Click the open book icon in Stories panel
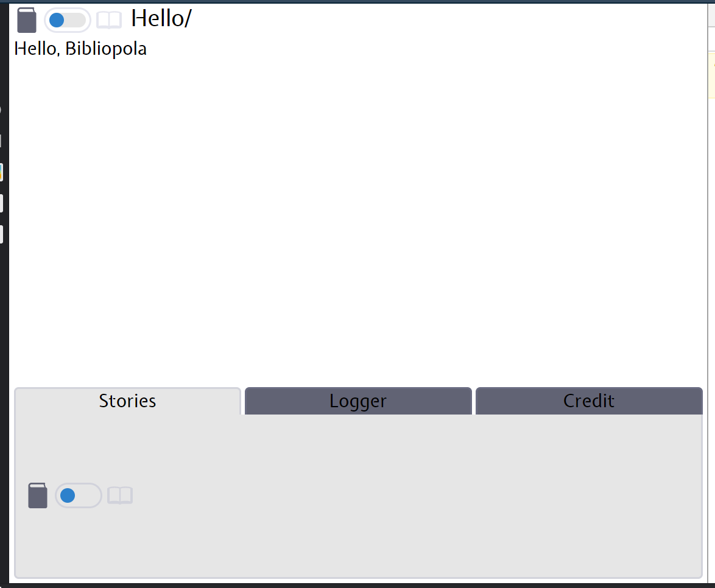Viewport: 715px width, 588px height. pyautogui.click(x=120, y=495)
